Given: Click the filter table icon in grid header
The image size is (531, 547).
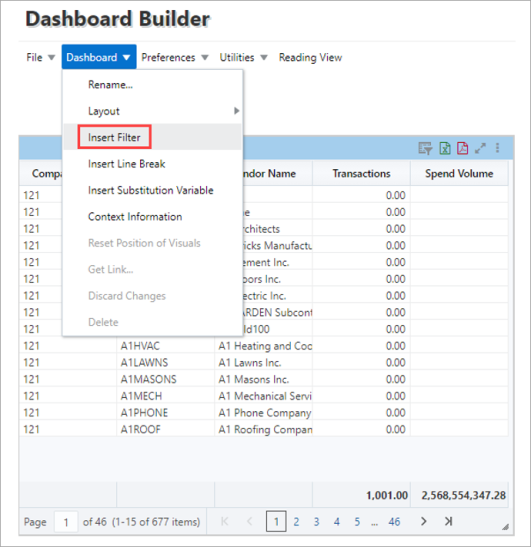Looking at the screenshot, I should tap(425, 148).
